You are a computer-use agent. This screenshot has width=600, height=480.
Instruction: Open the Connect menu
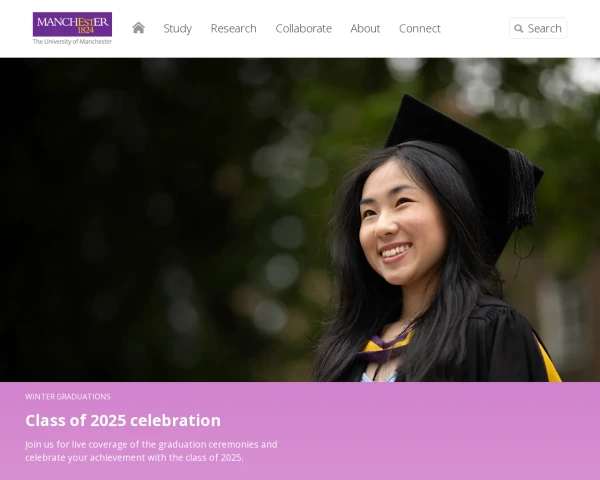420,28
